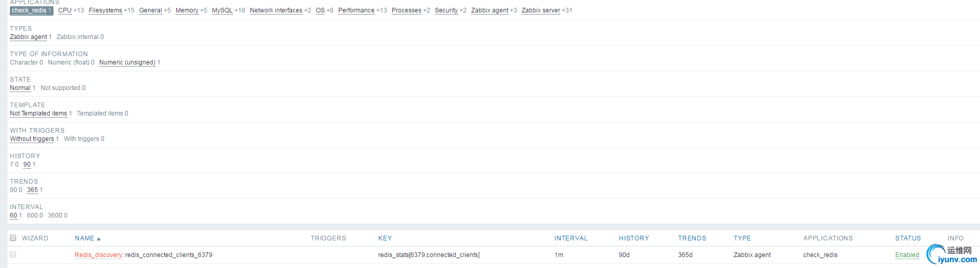Filter items by CPU application

(x=65, y=10)
